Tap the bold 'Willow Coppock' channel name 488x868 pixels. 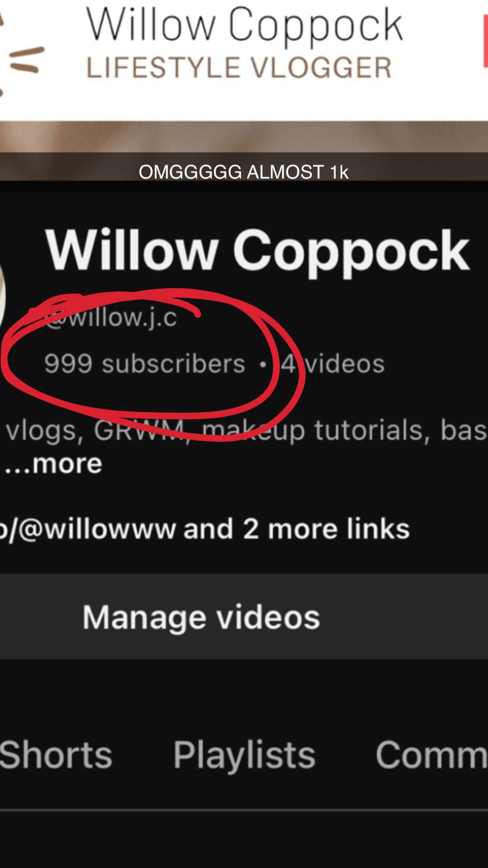click(257, 251)
